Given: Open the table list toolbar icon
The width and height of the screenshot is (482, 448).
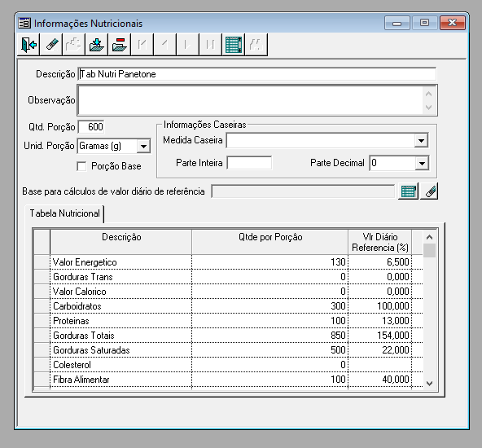Looking at the screenshot, I should tap(234, 45).
